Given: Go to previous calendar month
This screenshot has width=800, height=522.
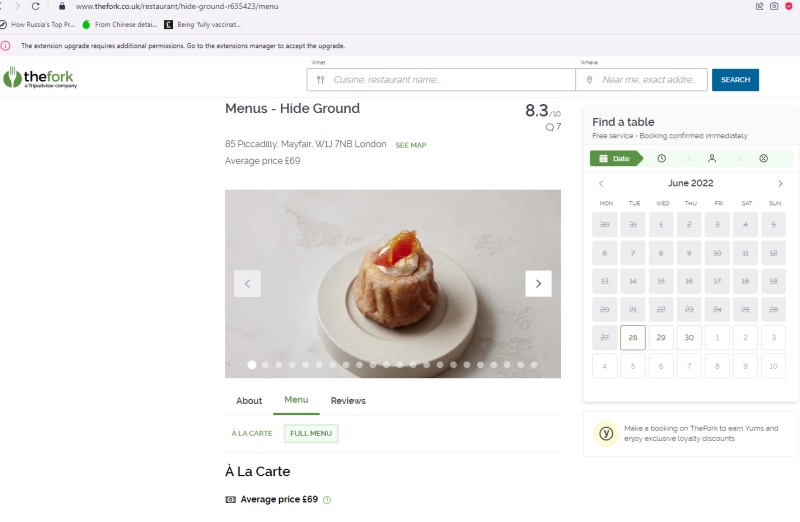Looking at the screenshot, I should [601, 184].
